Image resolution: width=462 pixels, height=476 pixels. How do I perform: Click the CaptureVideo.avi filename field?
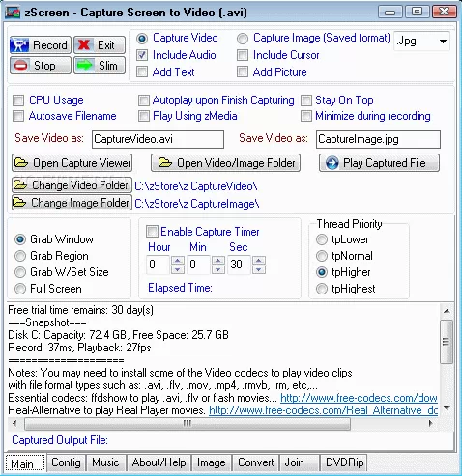(158, 139)
